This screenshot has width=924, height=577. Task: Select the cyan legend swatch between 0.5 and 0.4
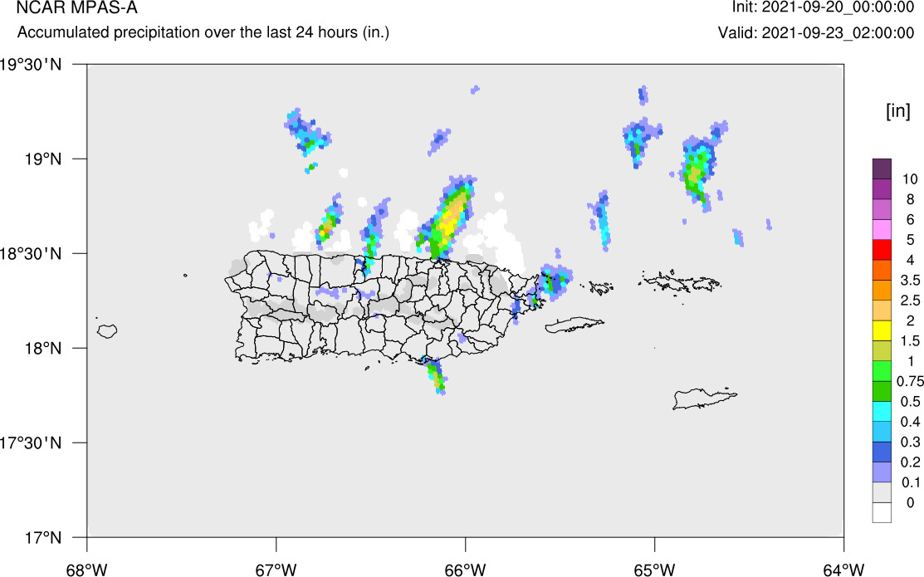point(882,412)
